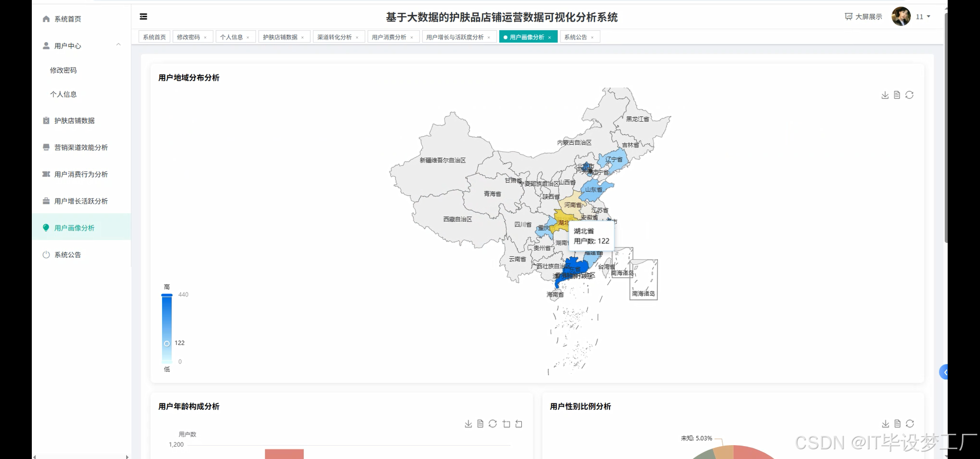
Task: Click the blue floating arrow button
Action: (944, 372)
